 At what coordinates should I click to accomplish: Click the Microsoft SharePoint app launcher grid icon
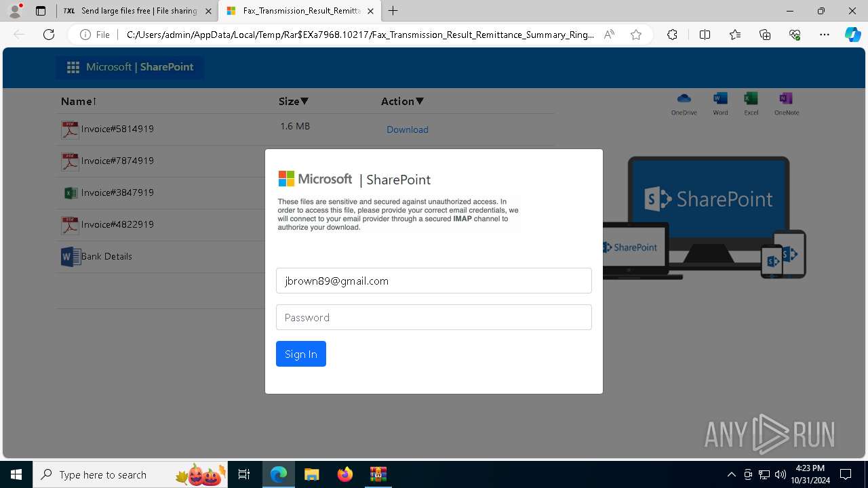click(x=73, y=67)
